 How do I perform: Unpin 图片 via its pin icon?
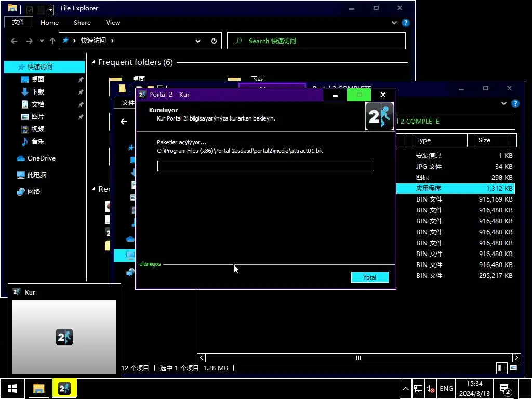click(x=81, y=117)
